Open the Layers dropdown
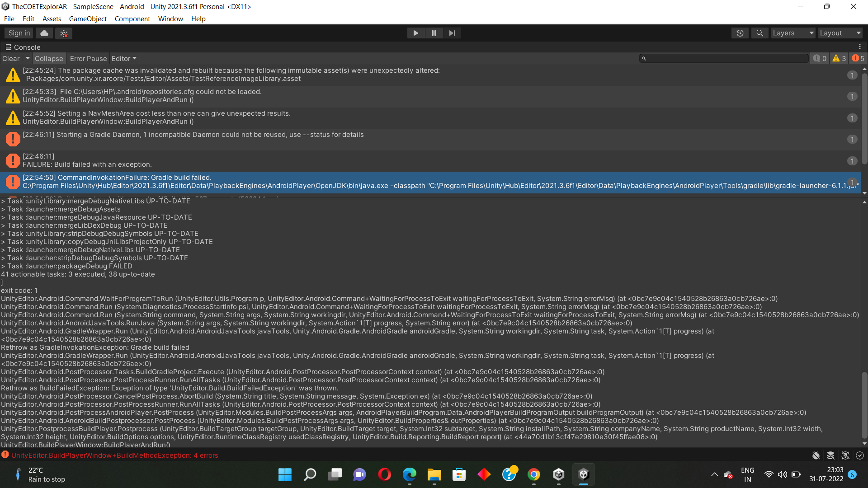The width and height of the screenshot is (868, 488). [793, 33]
